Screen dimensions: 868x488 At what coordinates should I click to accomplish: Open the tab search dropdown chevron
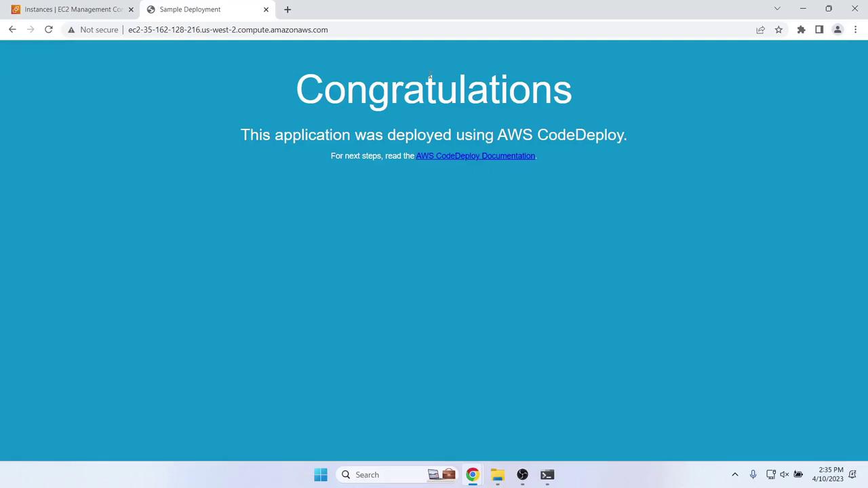(777, 9)
